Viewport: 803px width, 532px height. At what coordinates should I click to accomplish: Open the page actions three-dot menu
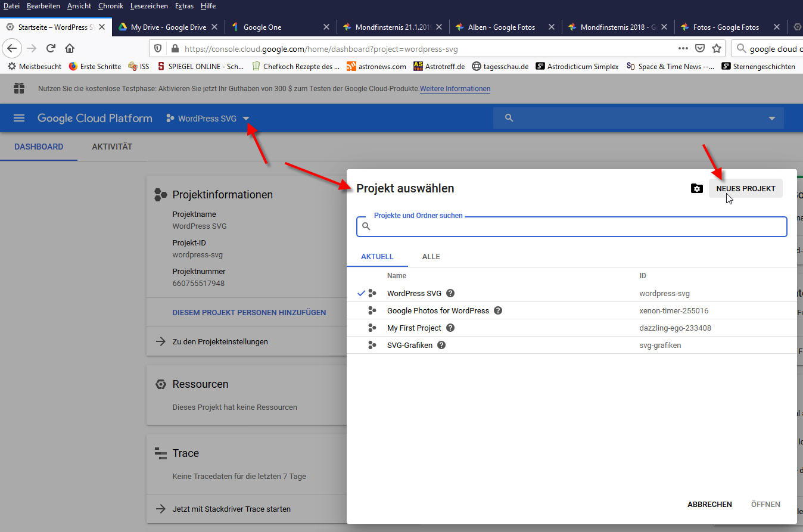click(683, 48)
